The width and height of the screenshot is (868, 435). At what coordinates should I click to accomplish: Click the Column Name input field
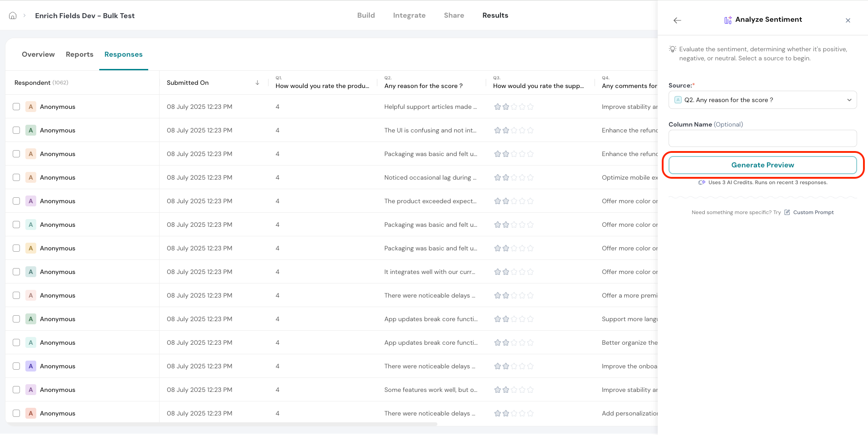click(762, 138)
